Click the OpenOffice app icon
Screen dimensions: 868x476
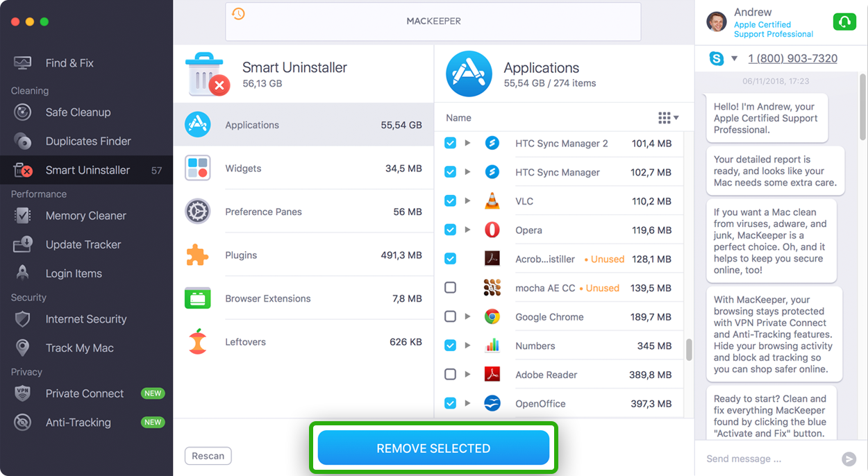coord(492,403)
